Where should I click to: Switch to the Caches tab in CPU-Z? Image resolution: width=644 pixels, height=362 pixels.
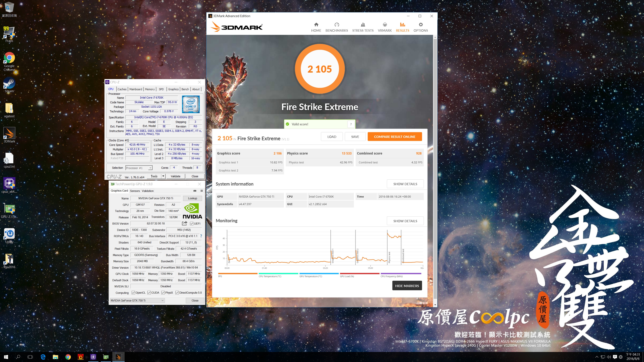[x=122, y=89]
